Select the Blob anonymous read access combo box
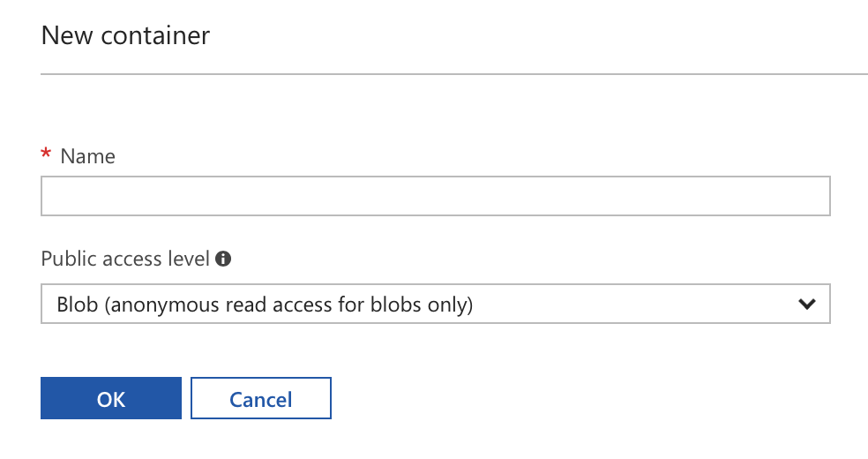The height and width of the screenshot is (459, 868). coord(436,304)
